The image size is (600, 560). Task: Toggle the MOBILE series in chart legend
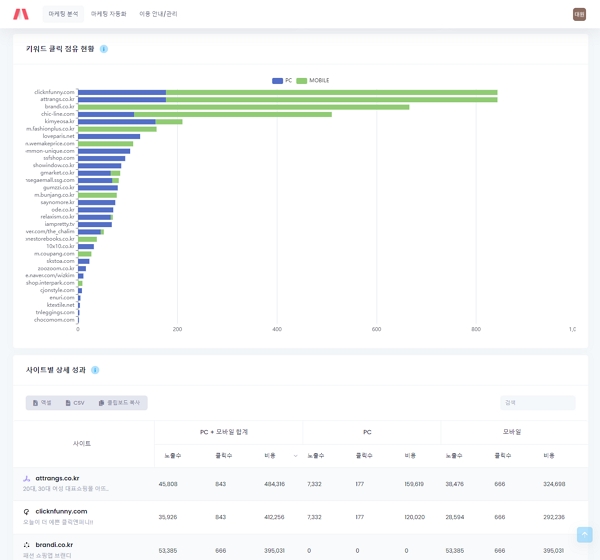click(x=313, y=80)
